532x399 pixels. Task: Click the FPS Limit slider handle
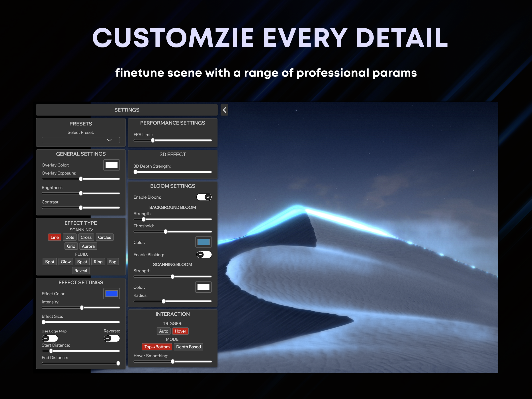tap(153, 141)
